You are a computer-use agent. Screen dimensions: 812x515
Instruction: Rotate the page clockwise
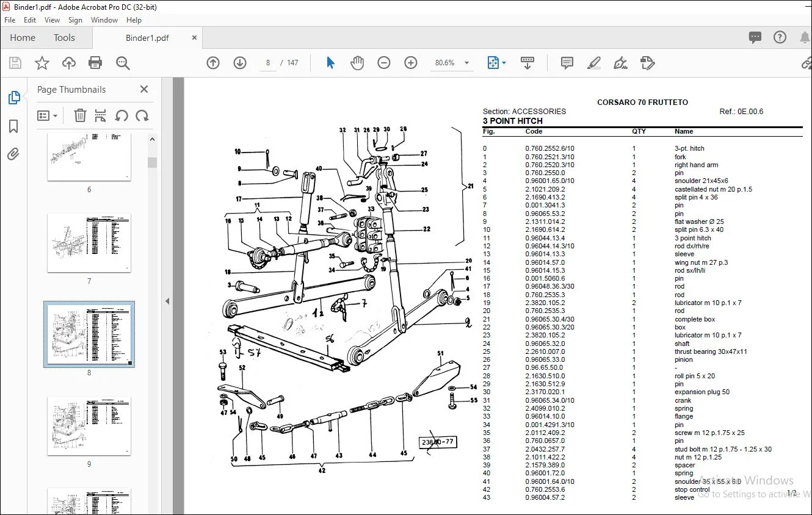[x=142, y=115]
